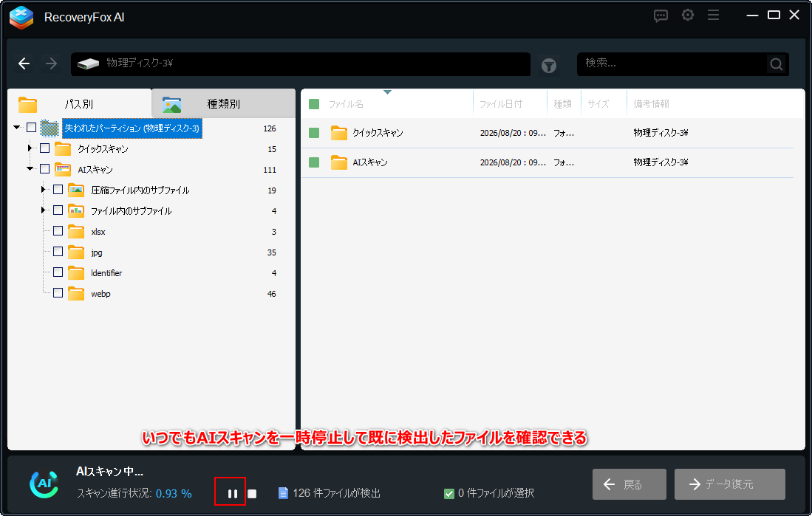Click the 0.93 % scan progress value
Screen dimensions: 812x516
point(174,494)
